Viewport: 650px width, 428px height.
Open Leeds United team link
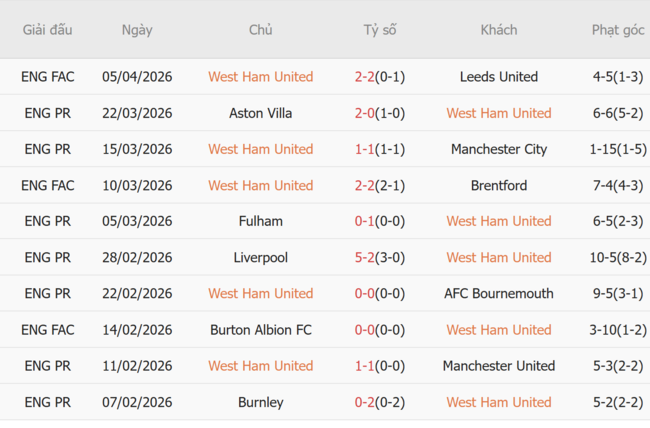click(x=498, y=77)
